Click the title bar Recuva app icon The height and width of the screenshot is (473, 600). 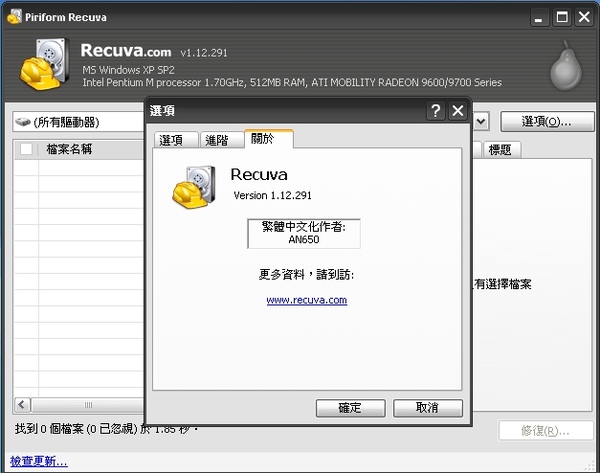[14, 16]
